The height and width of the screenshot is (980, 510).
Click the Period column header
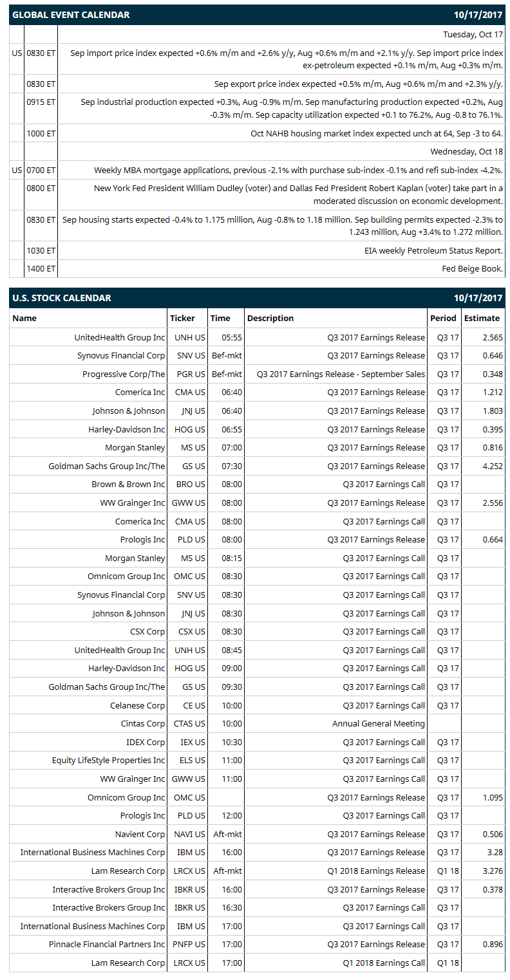[x=444, y=318]
